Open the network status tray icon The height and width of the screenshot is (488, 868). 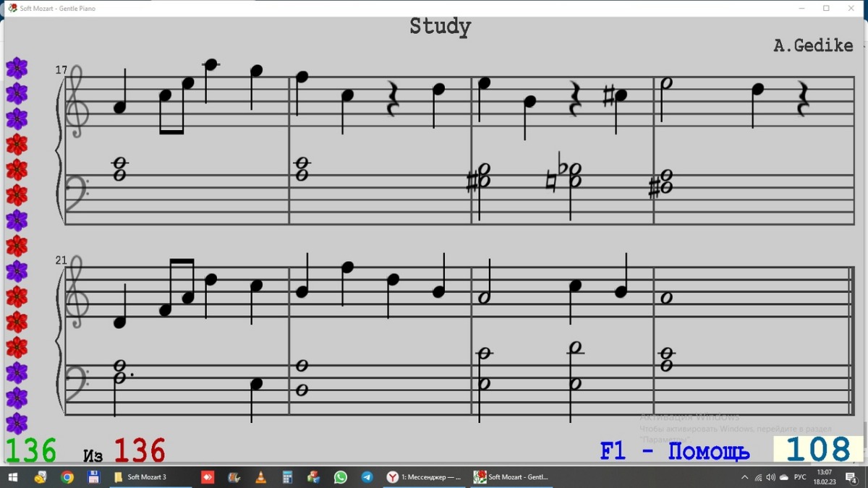758,477
